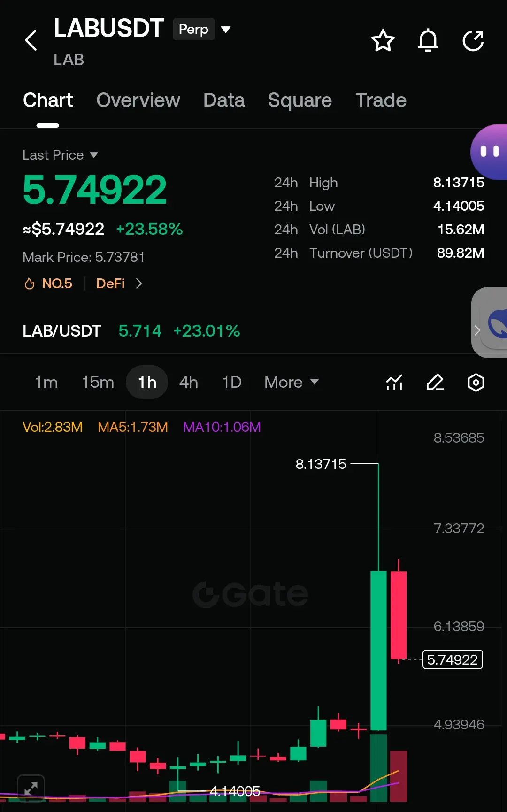Tap the 24h High 8.13715 value
This screenshot has height=812, width=507.
point(459,183)
